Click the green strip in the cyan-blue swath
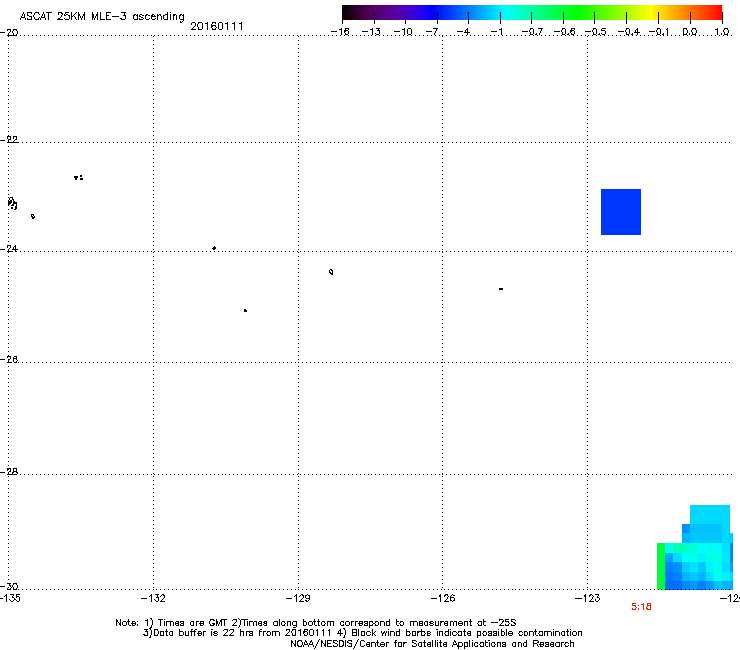Screen dimensions: 740x650 pyautogui.click(x=661, y=566)
